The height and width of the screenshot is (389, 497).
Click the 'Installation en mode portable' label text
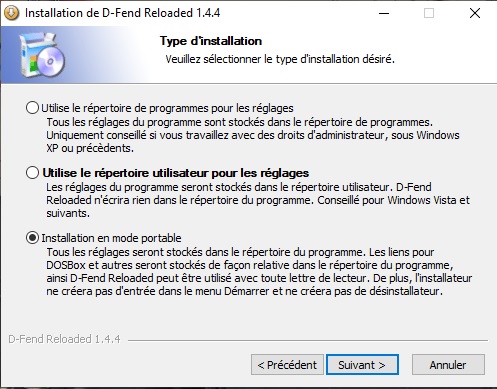pyautogui.click(x=111, y=238)
